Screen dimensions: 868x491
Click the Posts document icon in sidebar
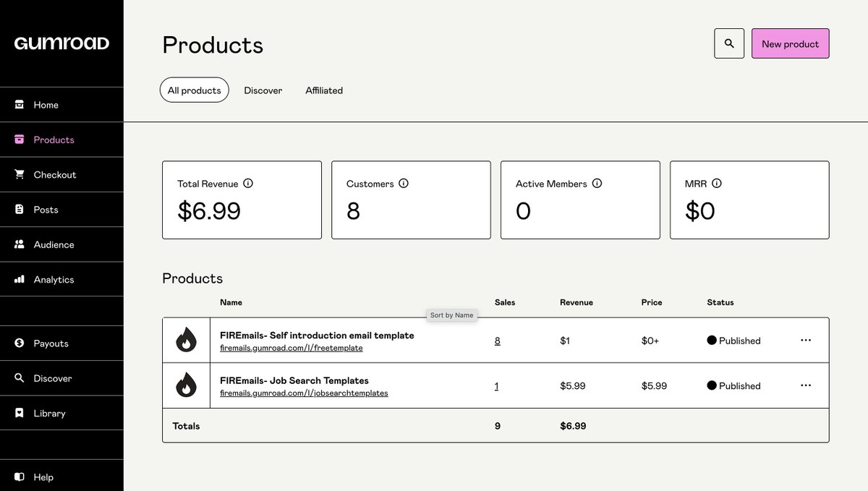(x=20, y=209)
